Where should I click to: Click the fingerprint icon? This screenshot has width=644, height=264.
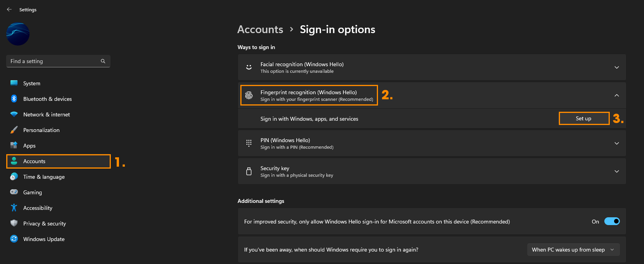(249, 95)
